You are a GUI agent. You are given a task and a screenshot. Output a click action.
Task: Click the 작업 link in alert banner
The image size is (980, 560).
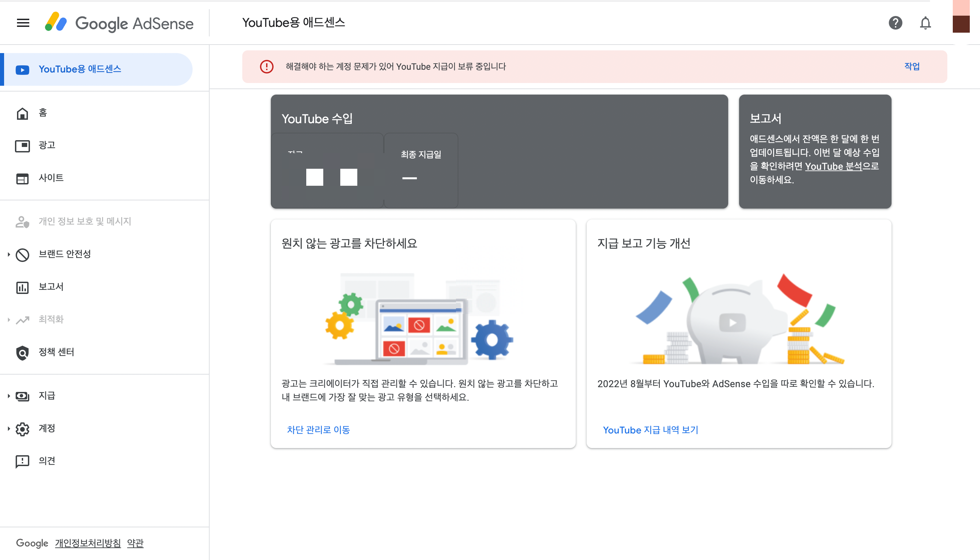tap(912, 66)
